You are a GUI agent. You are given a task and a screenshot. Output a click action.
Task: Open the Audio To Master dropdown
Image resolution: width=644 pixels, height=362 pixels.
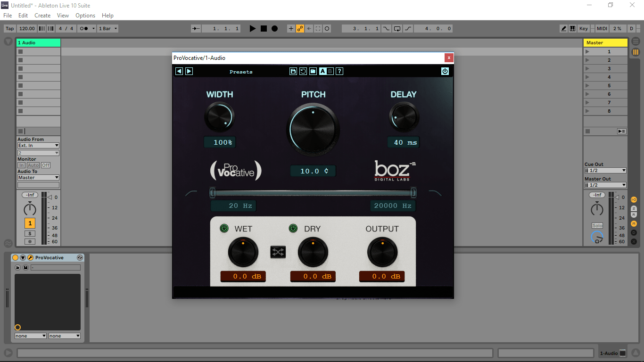(x=38, y=178)
